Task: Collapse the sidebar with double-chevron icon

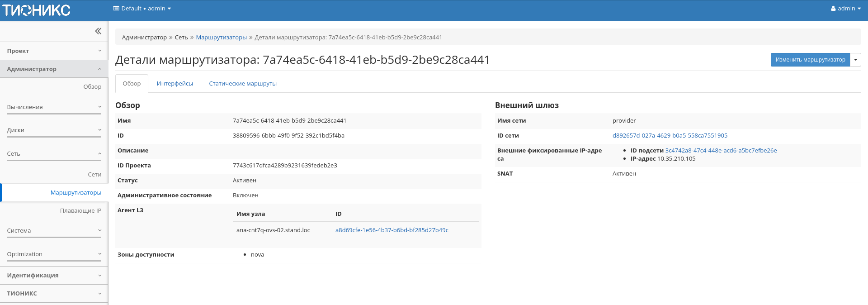Action: [98, 31]
